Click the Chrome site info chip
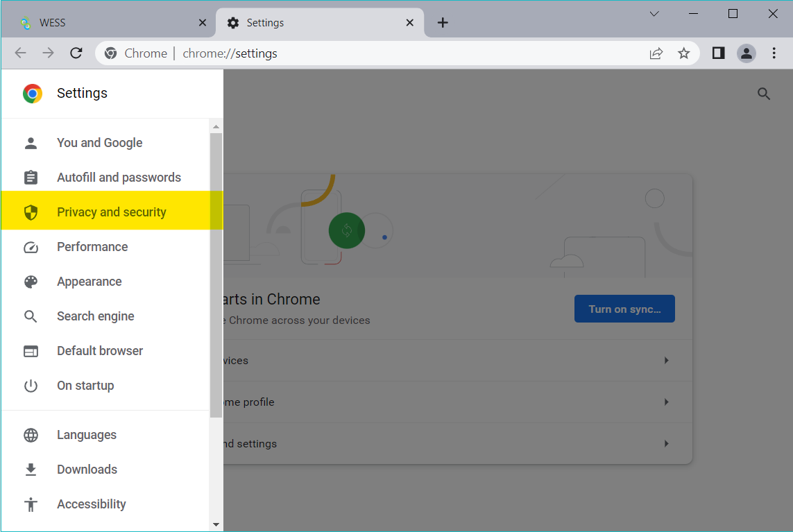Viewport: 793px width, 532px height. (x=135, y=53)
